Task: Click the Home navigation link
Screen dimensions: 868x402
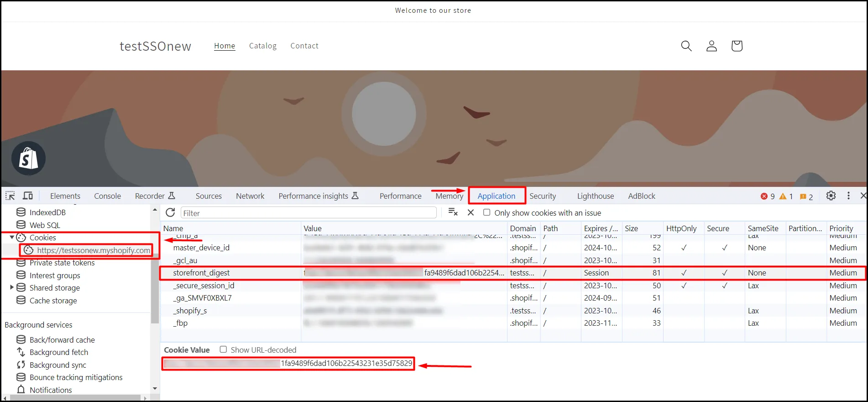Action: pos(225,46)
